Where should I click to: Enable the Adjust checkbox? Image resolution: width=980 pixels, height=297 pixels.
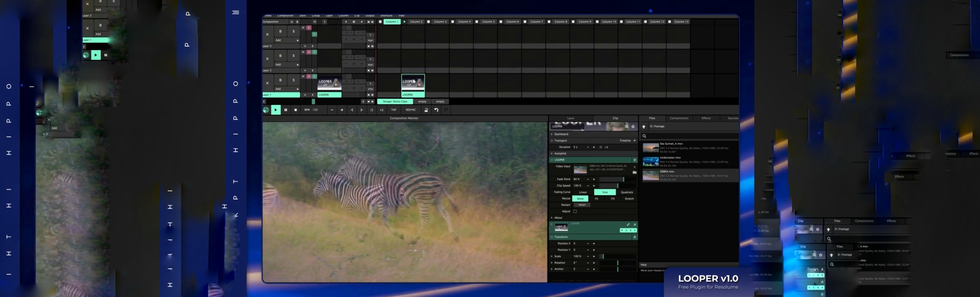pyautogui.click(x=575, y=211)
